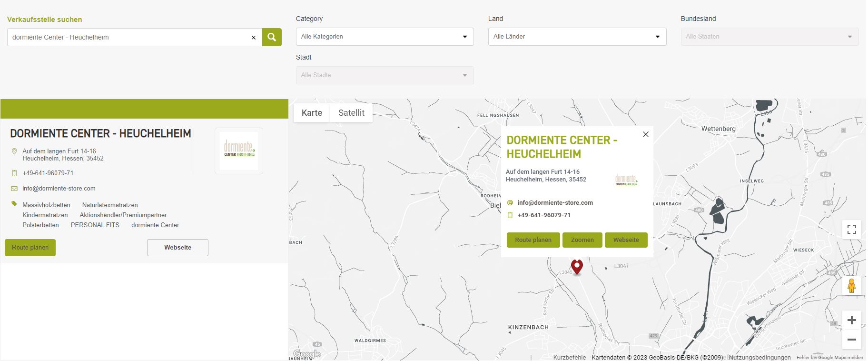Click the red map location pin
868x361 pixels.
coord(577,267)
